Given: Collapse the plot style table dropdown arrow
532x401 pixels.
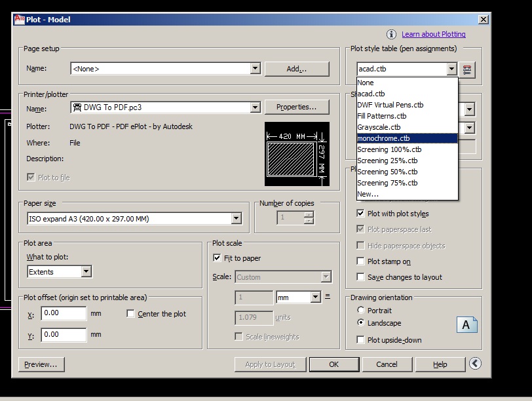Looking at the screenshot, I should point(451,69).
